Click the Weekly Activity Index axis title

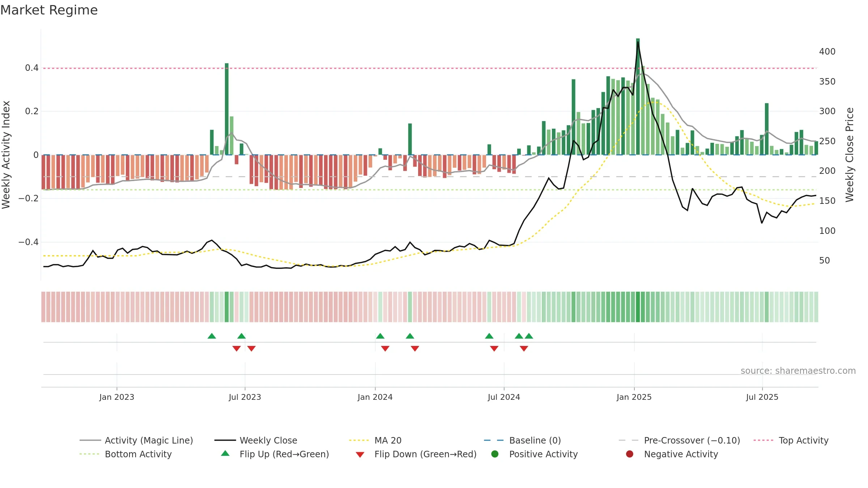[x=6, y=154]
